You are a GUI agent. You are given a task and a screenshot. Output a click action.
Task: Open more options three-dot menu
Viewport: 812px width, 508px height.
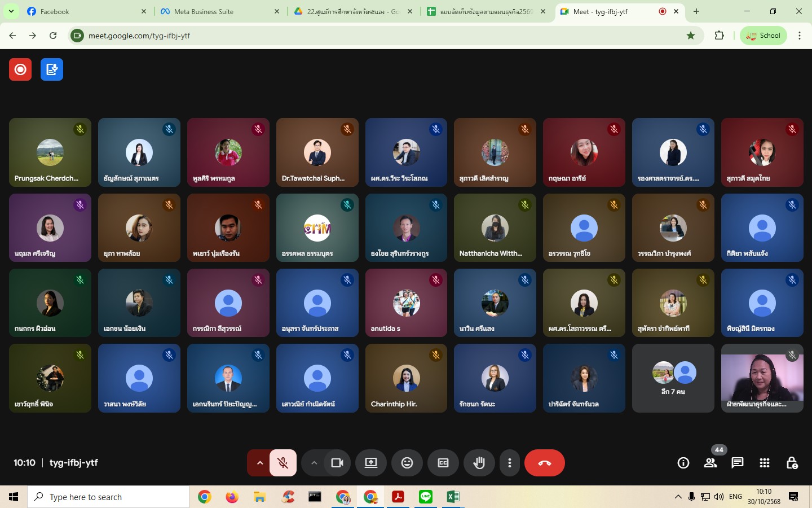[510, 463]
